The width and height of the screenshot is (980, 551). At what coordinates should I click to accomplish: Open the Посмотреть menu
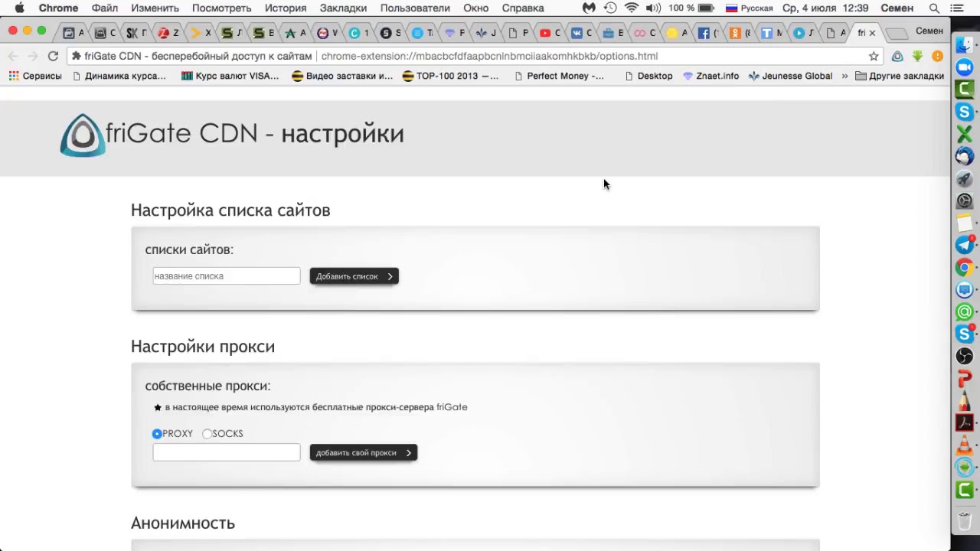pos(222,8)
